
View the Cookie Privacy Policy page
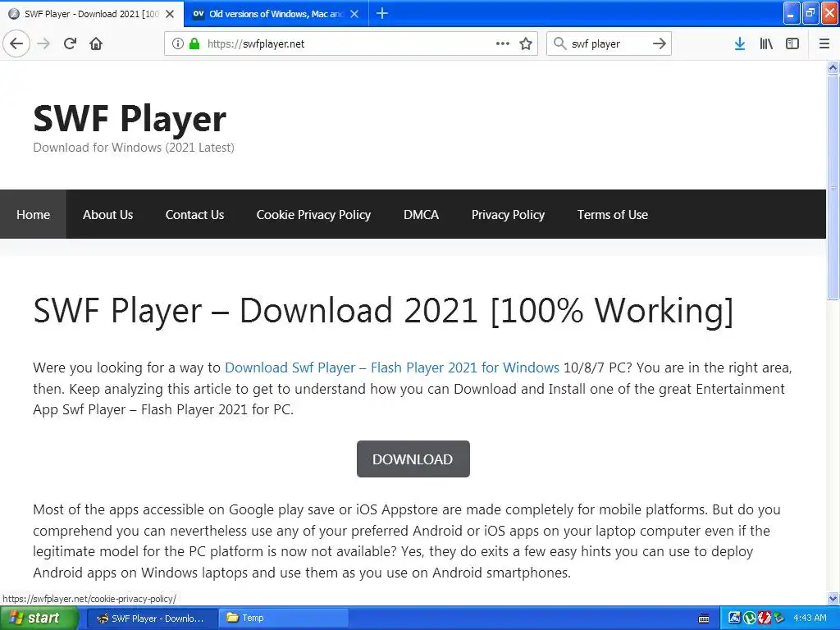[313, 214]
